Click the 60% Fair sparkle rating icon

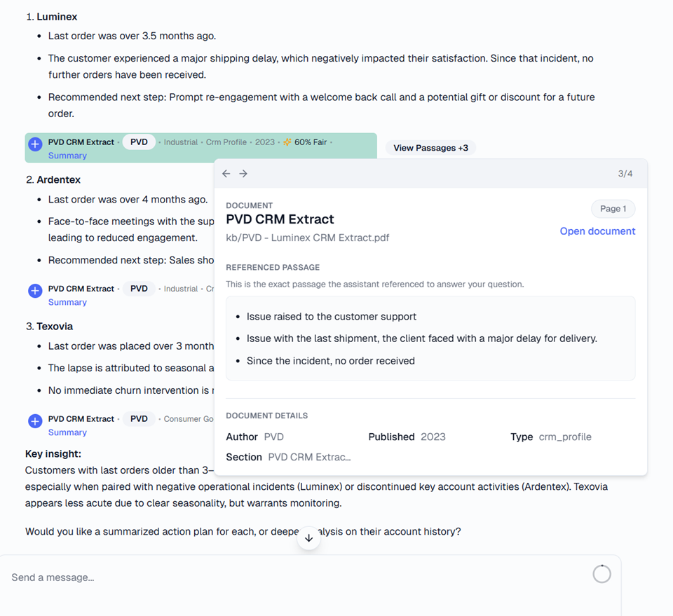pyautogui.click(x=287, y=142)
